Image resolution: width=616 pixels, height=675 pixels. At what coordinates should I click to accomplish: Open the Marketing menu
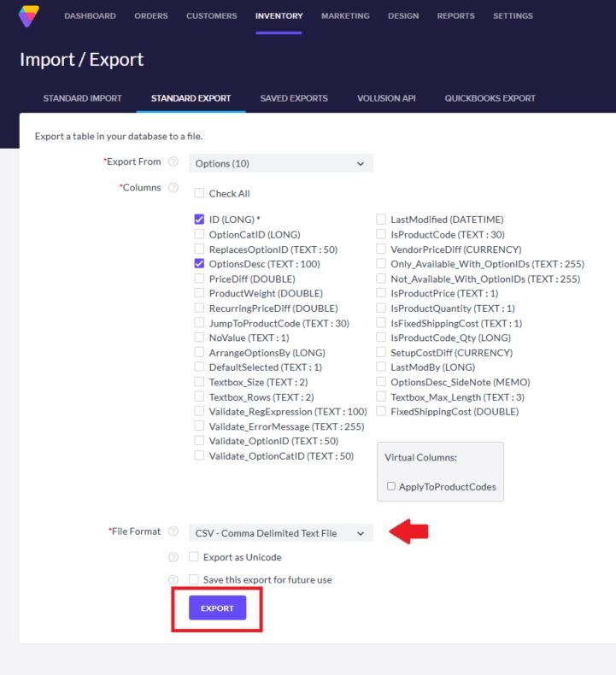pyautogui.click(x=345, y=16)
